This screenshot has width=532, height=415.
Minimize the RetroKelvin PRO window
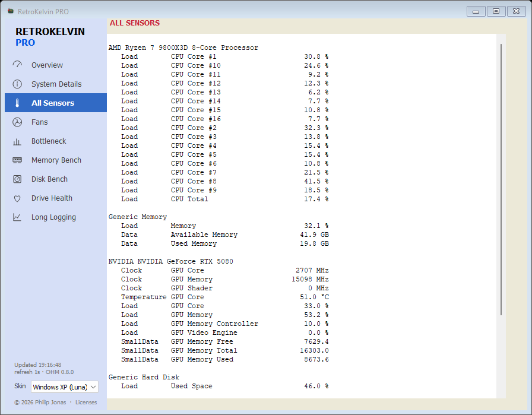476,11
